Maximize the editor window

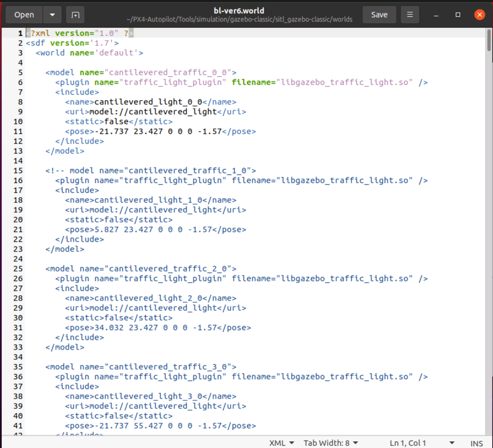click(458, 15)
